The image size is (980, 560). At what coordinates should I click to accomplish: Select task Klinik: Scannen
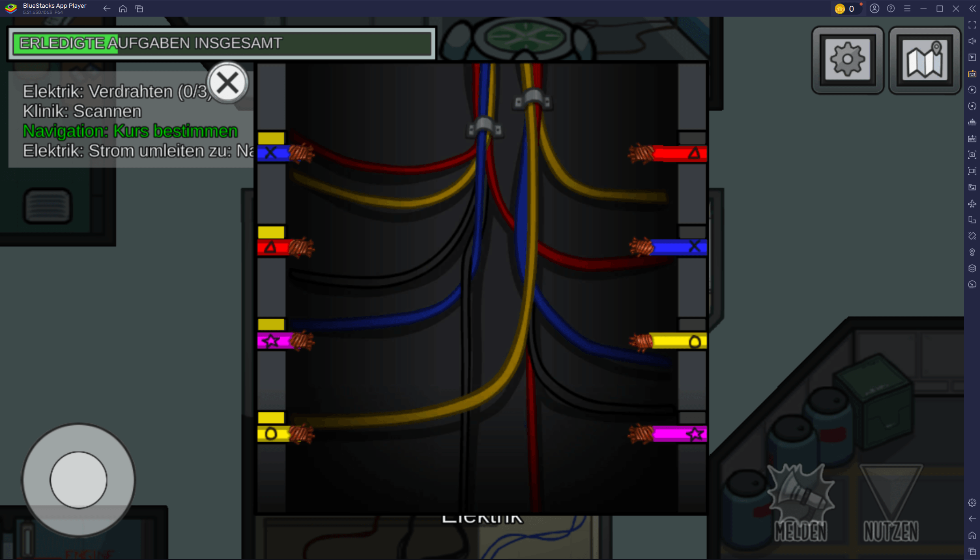pos(82,111)
